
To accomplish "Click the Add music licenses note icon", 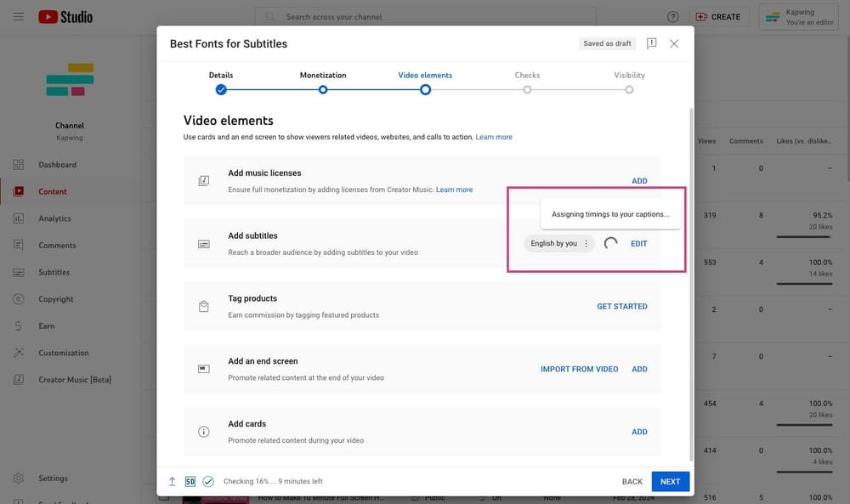I will 203,180.
